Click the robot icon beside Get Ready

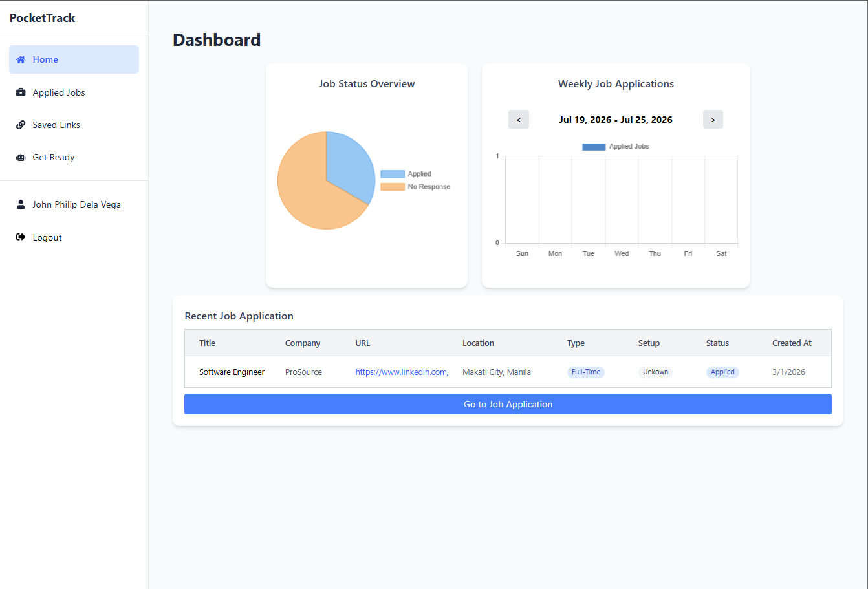pyautogui.click(x=21, y=157)
